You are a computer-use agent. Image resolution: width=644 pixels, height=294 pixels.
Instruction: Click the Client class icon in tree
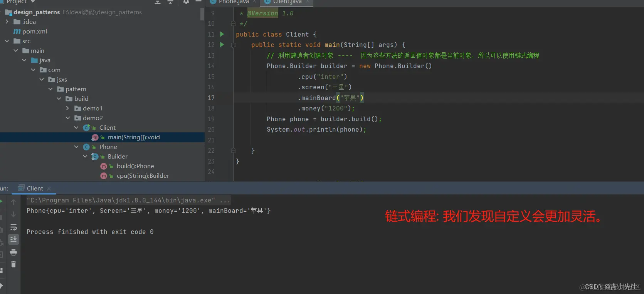click(x=86, y=128)
